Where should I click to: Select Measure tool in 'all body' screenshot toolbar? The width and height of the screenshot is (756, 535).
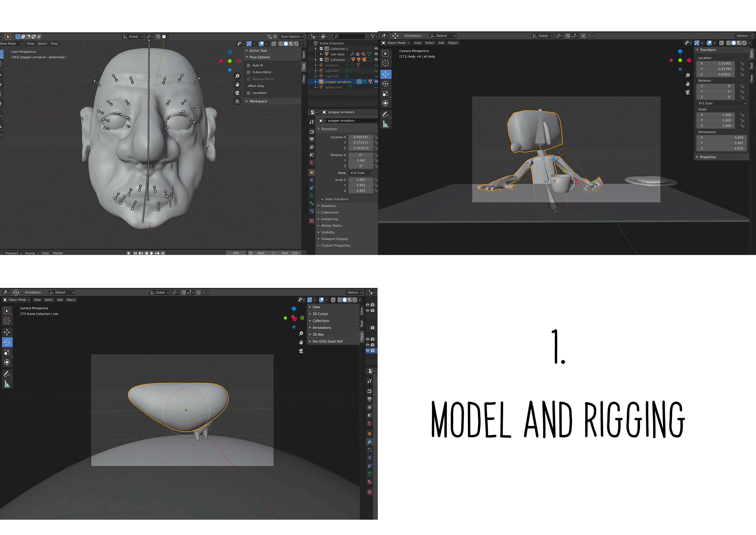coord(385,124)
